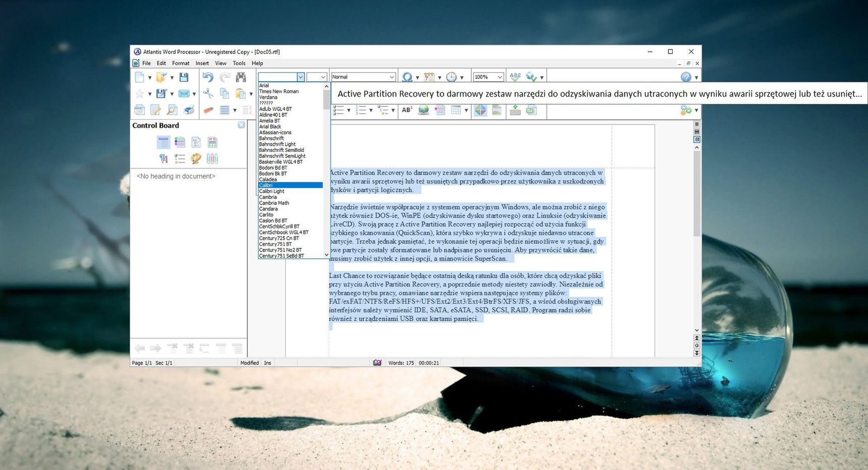Expand the arrow next to the help icon

696,78
